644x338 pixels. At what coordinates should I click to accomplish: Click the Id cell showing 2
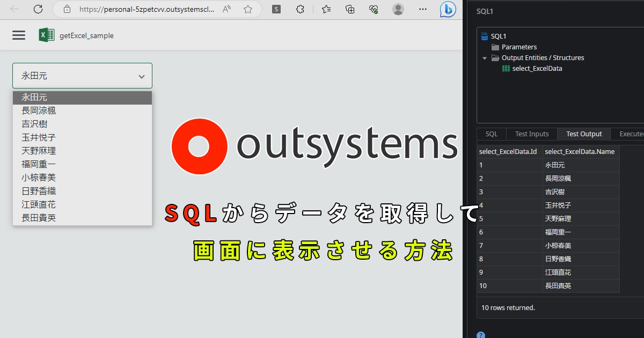point(510,179)
